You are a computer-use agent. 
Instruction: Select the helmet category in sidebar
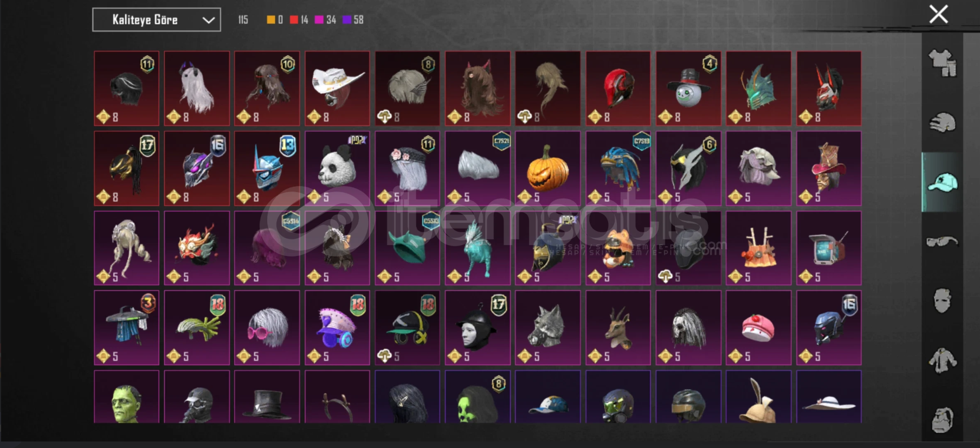click(943, 123)
